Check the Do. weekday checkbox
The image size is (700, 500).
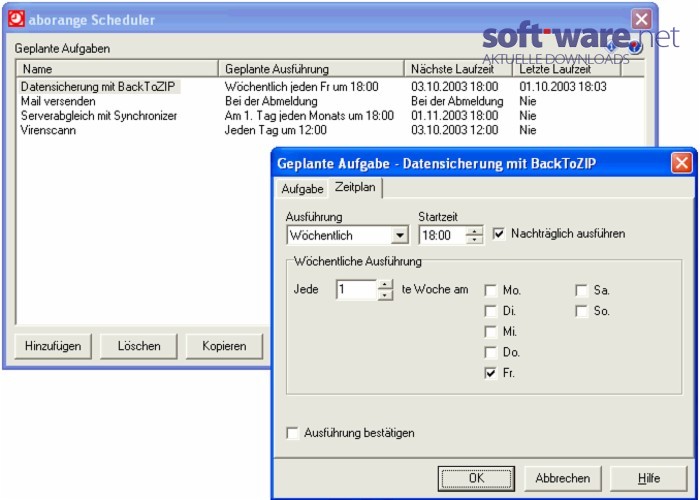coord(491,353)
